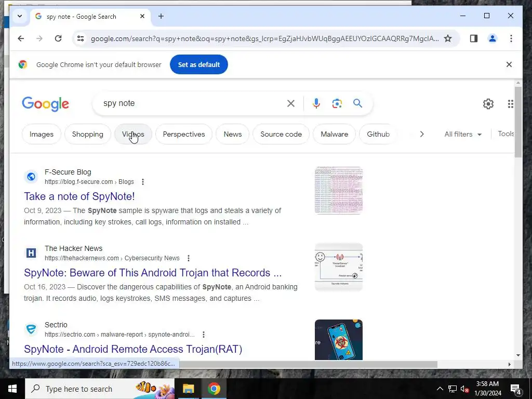Reload the current page
The image size is (532, 399).
click(x=58, y=38)
